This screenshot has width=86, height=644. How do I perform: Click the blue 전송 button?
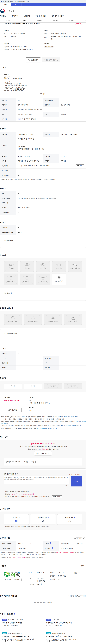76,481
